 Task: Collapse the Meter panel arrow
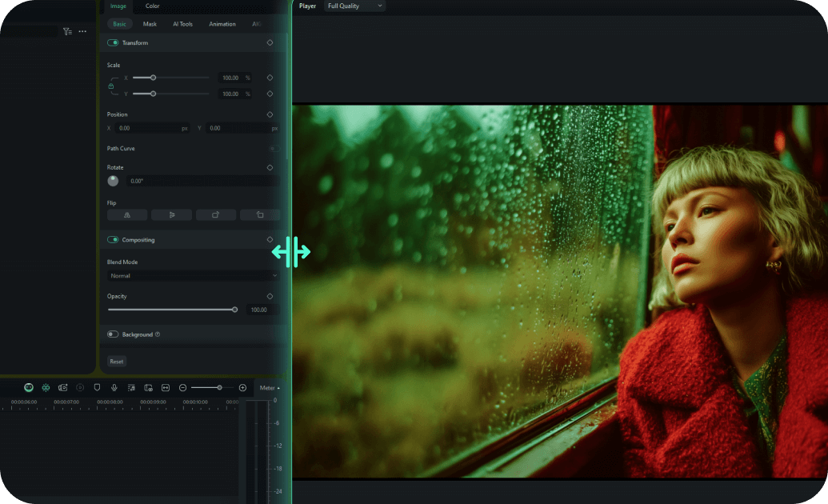point(278,388)
